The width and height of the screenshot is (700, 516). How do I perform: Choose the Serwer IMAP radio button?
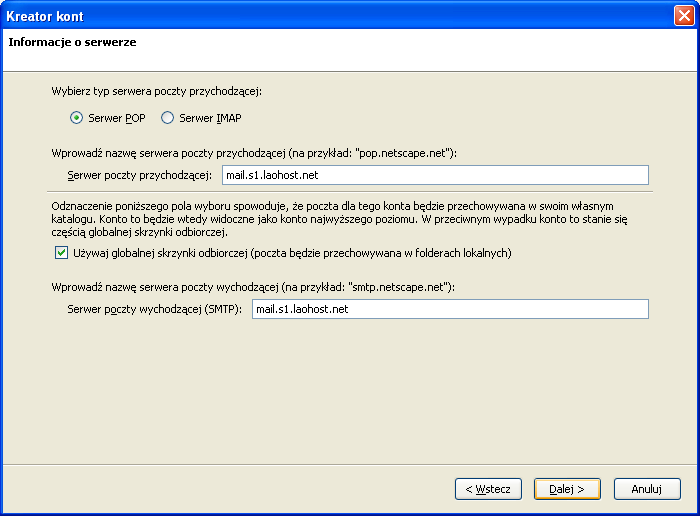[167, 118]
